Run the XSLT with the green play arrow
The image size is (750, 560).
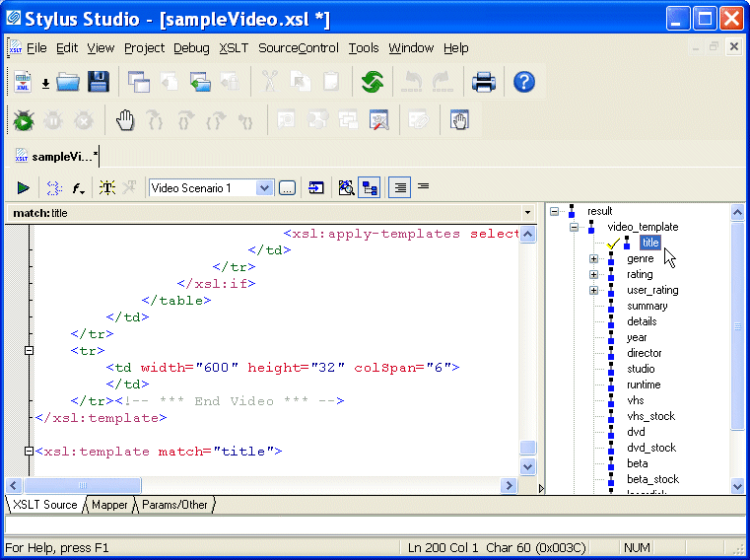click(x=23, y=187)
